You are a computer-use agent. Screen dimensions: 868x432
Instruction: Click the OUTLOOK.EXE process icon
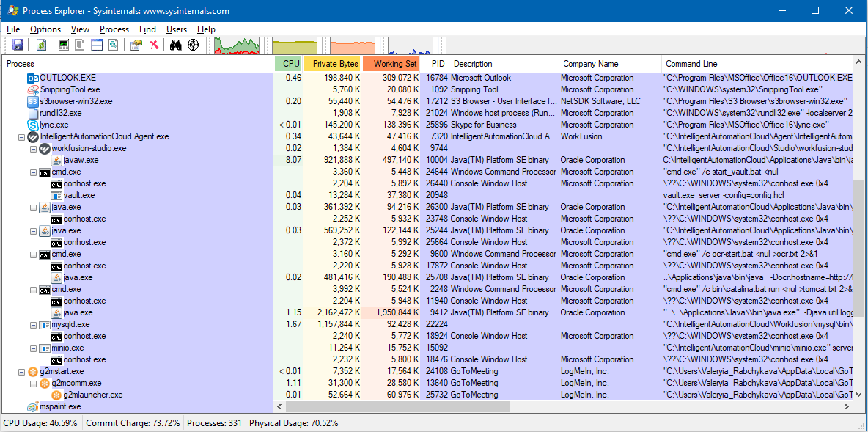tap(33, 78)
